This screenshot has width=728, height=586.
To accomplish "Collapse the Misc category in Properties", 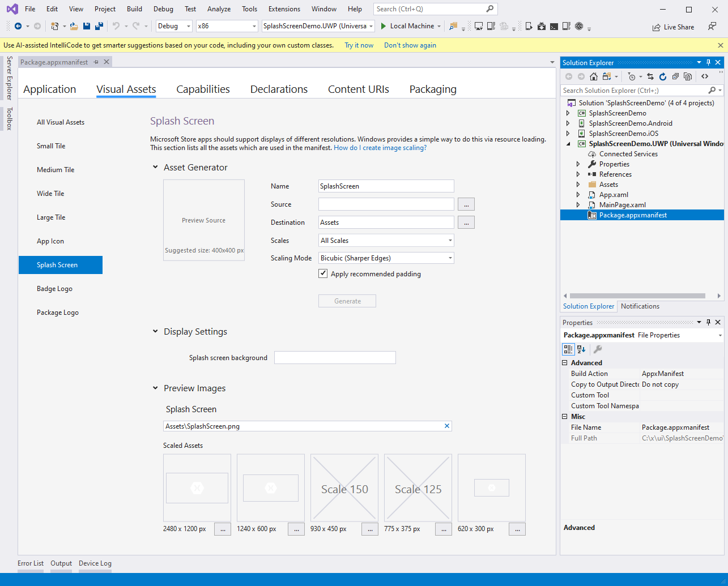I will (x=565, y=417).
